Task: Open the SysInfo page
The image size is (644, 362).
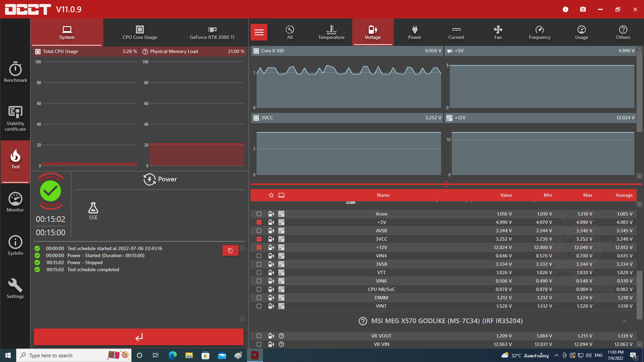Action: 15,245
